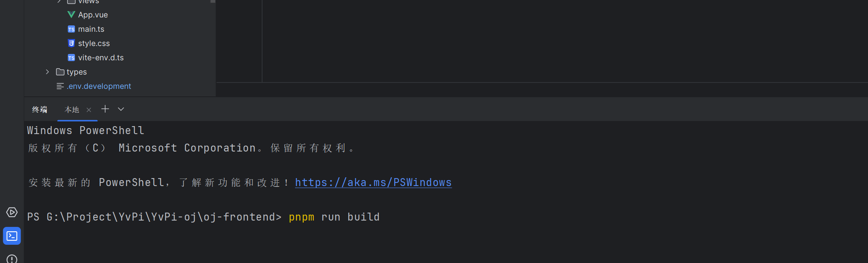Open the Problems tool window icon
Viewport: 868px width, 263px height.
pyautogui.click(x=12, y=259)
